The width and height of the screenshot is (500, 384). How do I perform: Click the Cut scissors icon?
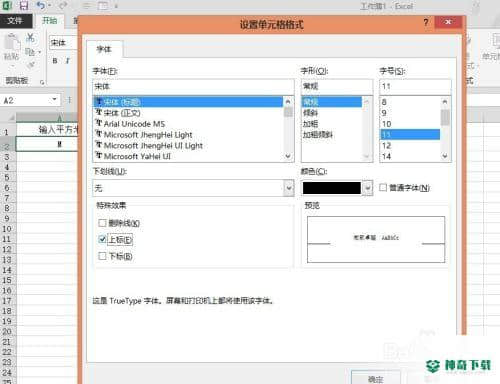pos(30,38)
